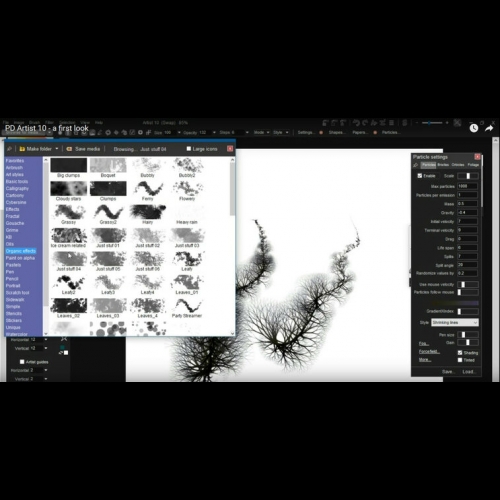
Task: Click Load... in Particle settings
Action: tap(469, 371)
